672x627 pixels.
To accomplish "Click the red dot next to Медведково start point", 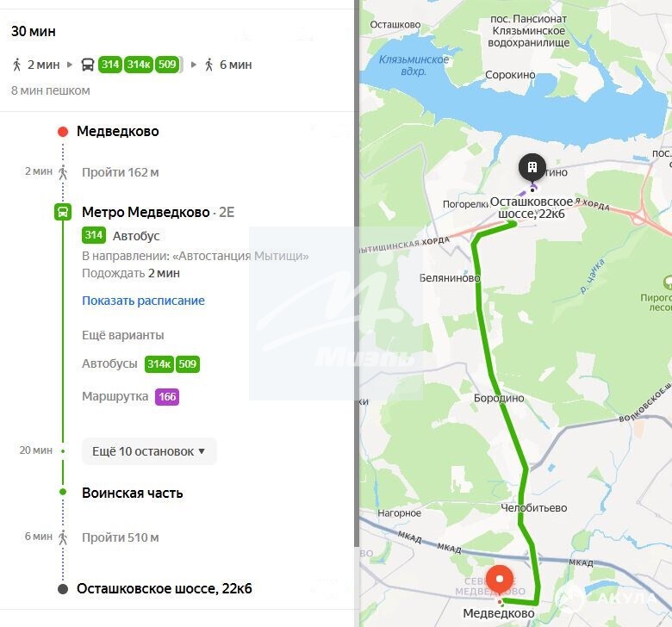I will coord(63,132).
